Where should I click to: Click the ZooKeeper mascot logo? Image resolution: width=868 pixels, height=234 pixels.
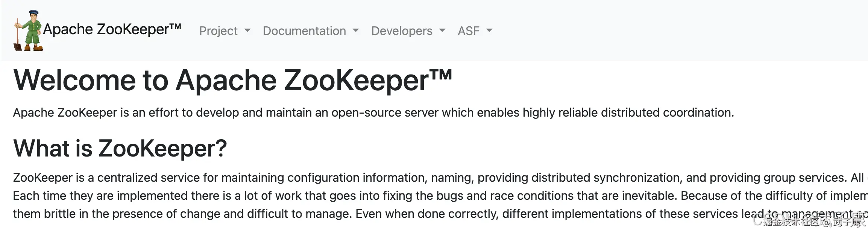click(28, 30)
